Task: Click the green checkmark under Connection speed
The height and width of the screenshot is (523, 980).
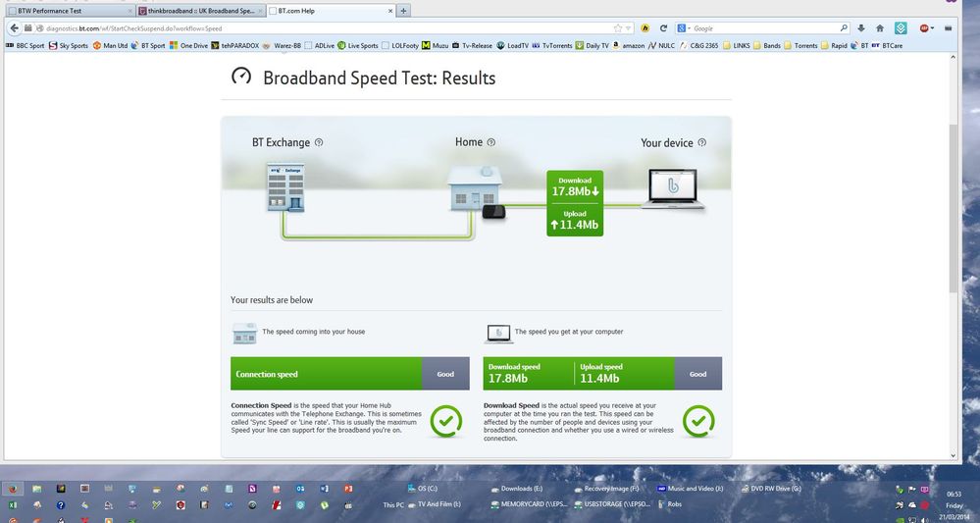Action: pos(446,421)
